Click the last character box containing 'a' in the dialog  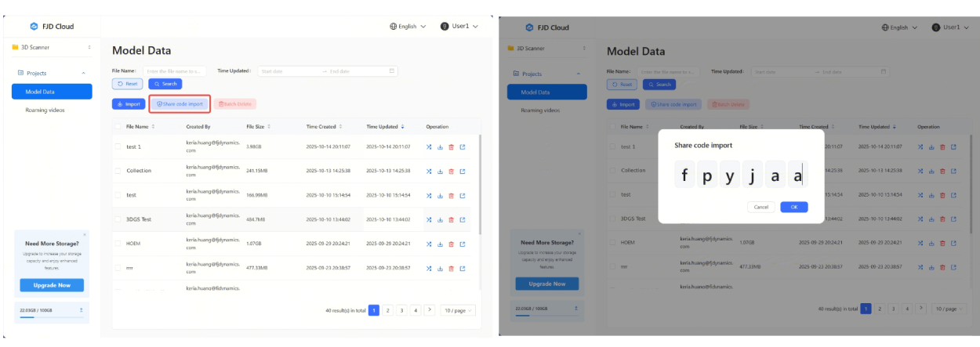pyautogui.click(x=797, y=176)
